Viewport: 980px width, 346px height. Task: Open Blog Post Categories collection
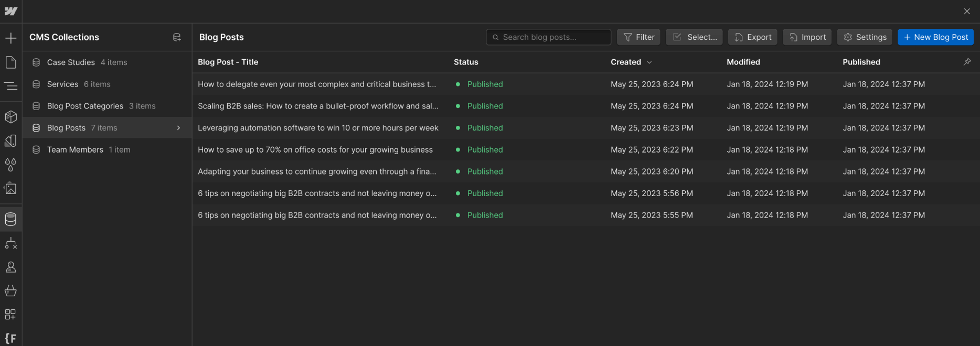click(x=107, y=106)
